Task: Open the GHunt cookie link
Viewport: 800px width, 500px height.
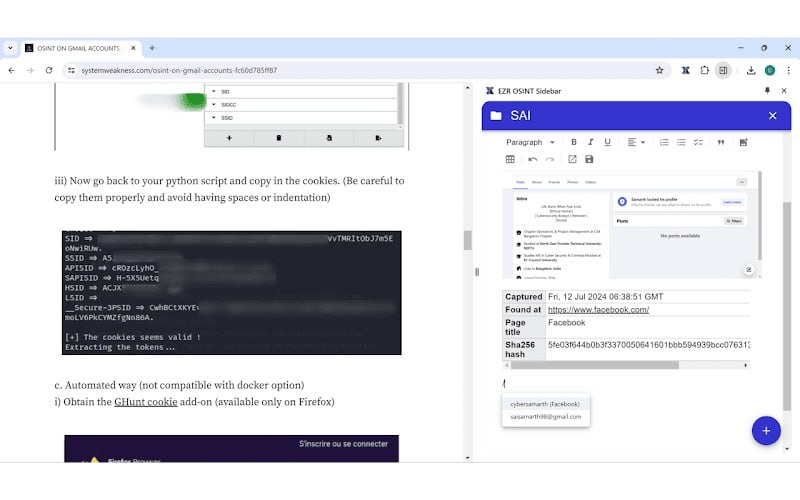Action: point(145,402)
